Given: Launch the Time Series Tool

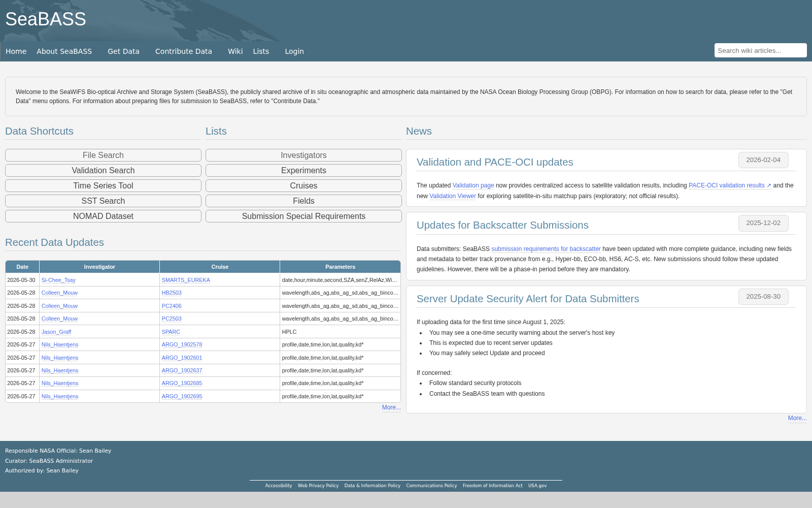Looking at the screenshot, I should (103, 186).
